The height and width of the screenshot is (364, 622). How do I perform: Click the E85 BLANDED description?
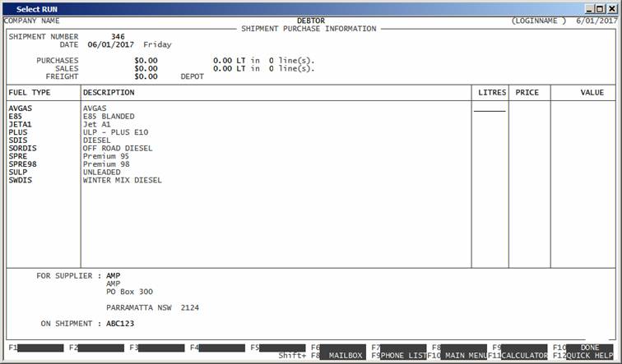pos(109,117)
